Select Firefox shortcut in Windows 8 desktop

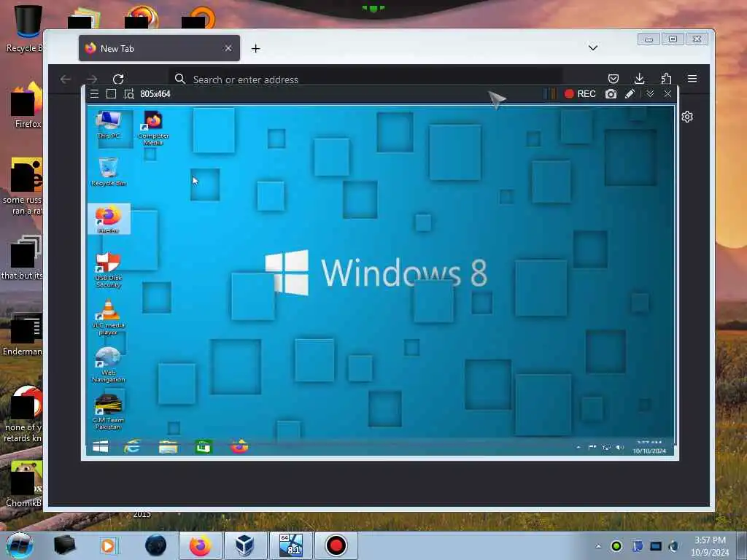click(x=109, y=219)
